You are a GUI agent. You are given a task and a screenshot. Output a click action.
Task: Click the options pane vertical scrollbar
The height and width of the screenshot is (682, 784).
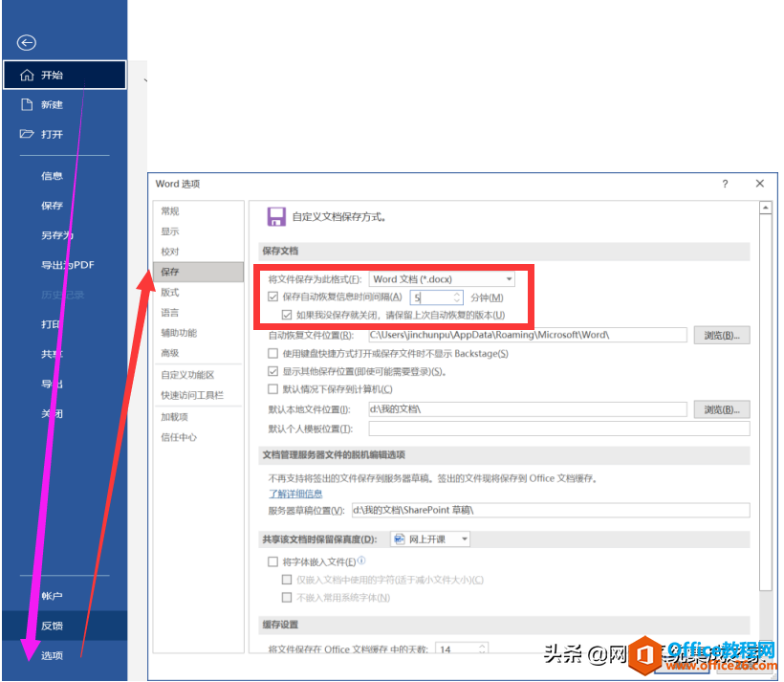766,403
